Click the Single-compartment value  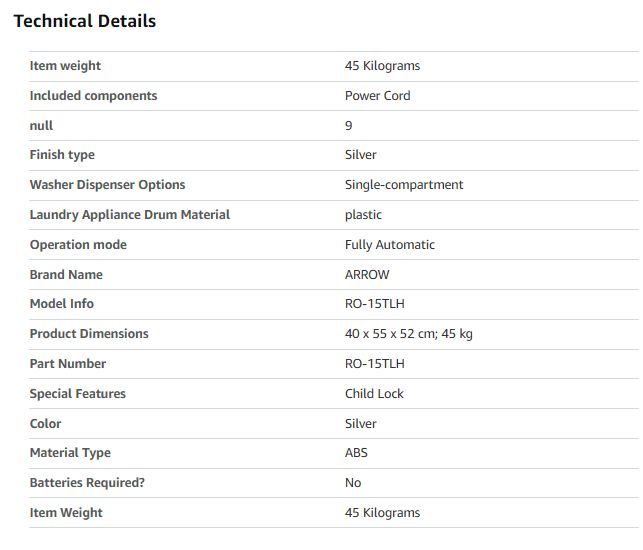404,185
